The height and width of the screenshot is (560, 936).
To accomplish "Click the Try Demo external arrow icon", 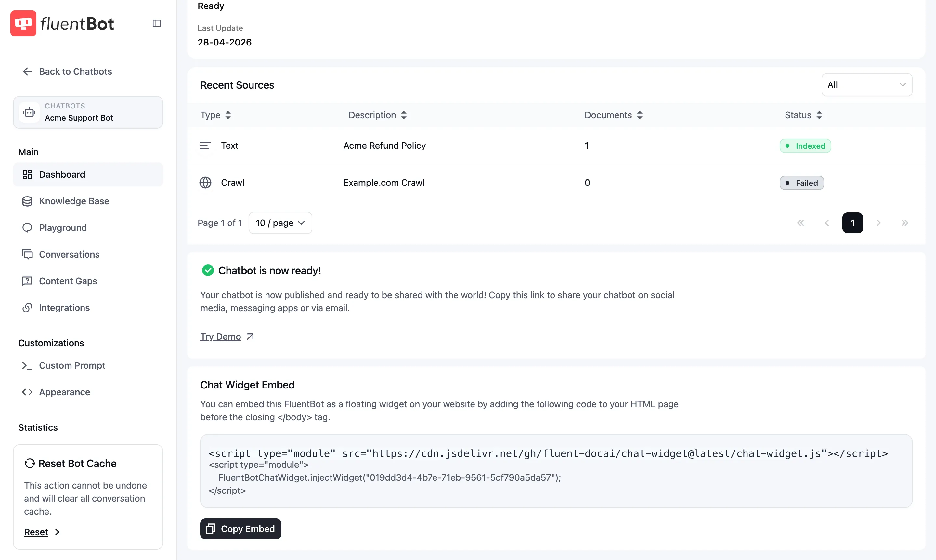I will click(250, 336).
